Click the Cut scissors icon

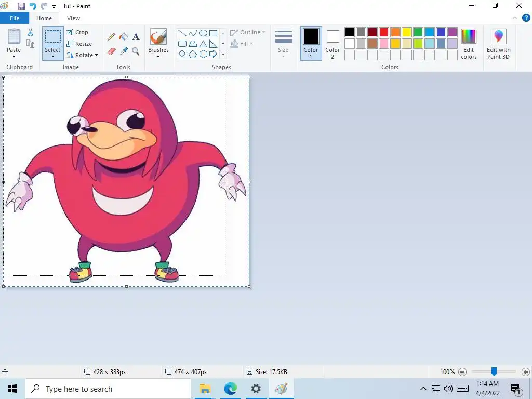(31, 32)
